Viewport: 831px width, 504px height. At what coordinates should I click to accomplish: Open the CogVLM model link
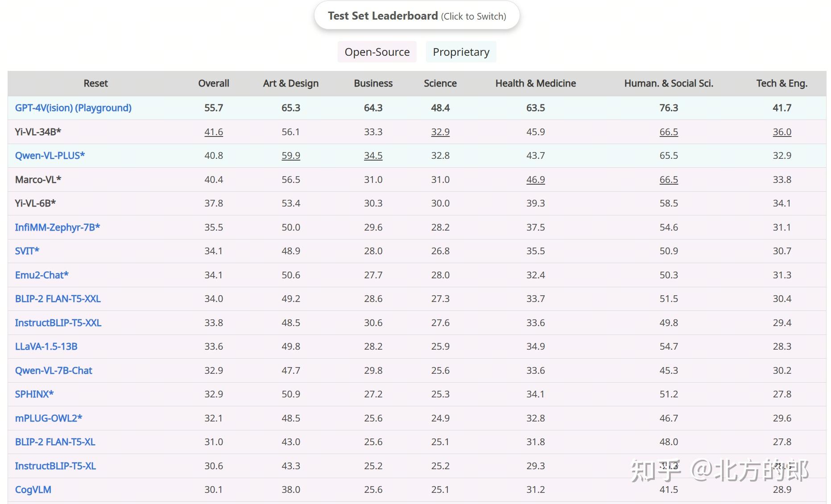(33, 490)
